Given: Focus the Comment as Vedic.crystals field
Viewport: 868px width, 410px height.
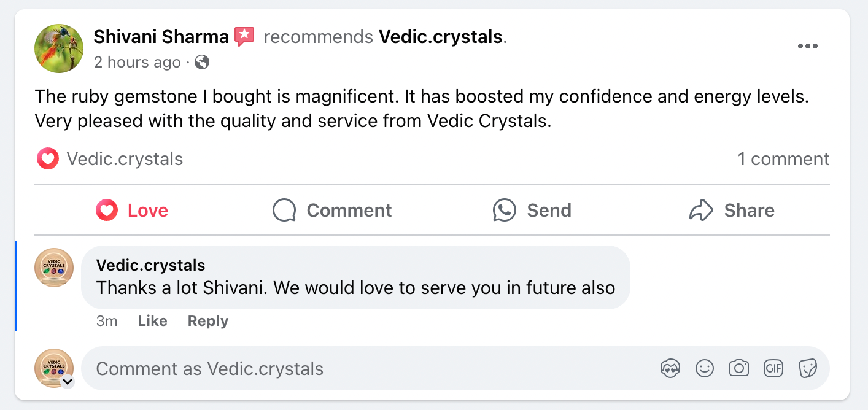Looking at the screenshot, I should point(368,368).
